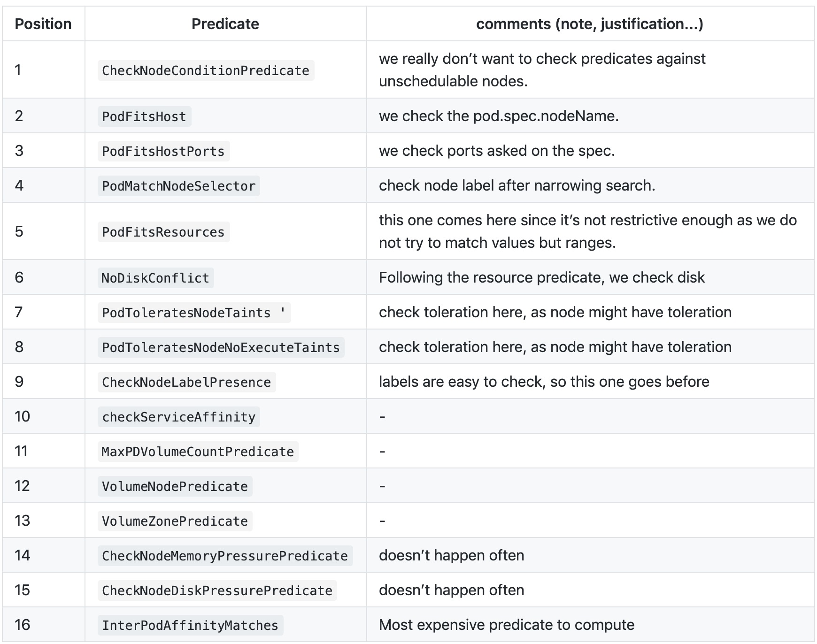Click the PodFitsHost predicate
Screen dimensions: 817x644
click(144, 116)
